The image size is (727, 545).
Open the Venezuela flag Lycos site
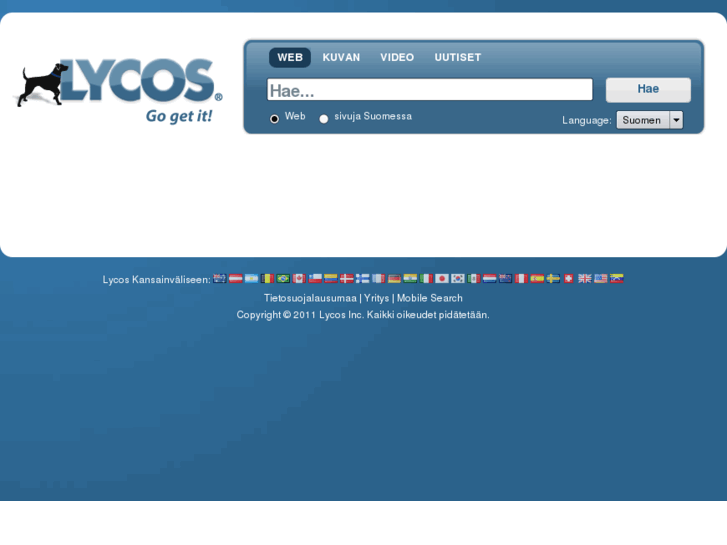(617, 278)
